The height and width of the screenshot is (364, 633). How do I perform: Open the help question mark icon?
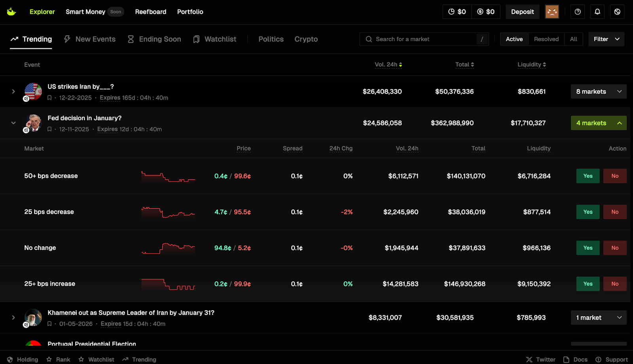[x=578, y=12]
